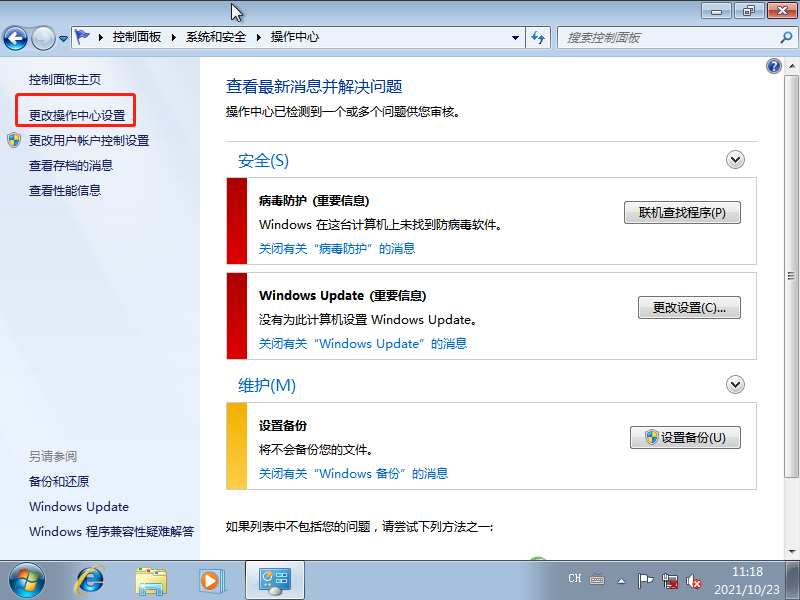Click the Windows Update (重要信息) heading

342,296
